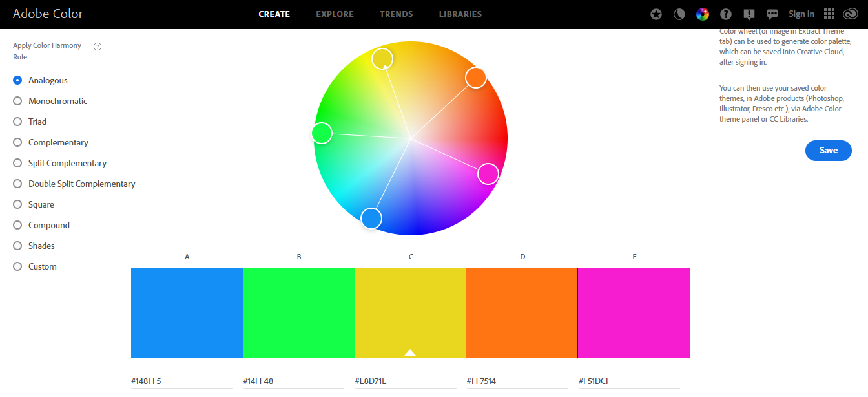Select color swatch E, the magenta swatch
The image size is (868, 397).
634,312
